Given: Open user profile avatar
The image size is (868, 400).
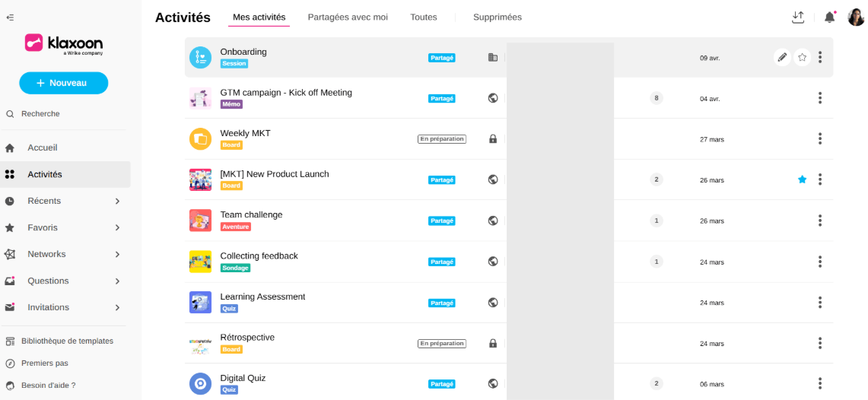Looking at the screenshot, I should (856, 17).
